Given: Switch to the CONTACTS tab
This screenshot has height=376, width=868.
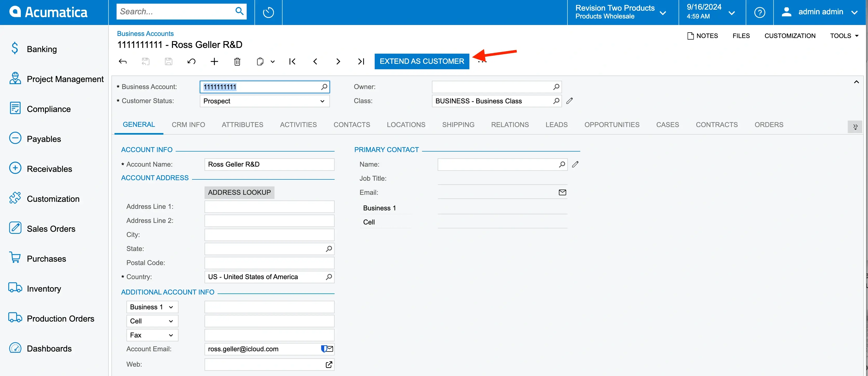Looking at the screenshot, I should pyautogui.click(x=352, y=124).
